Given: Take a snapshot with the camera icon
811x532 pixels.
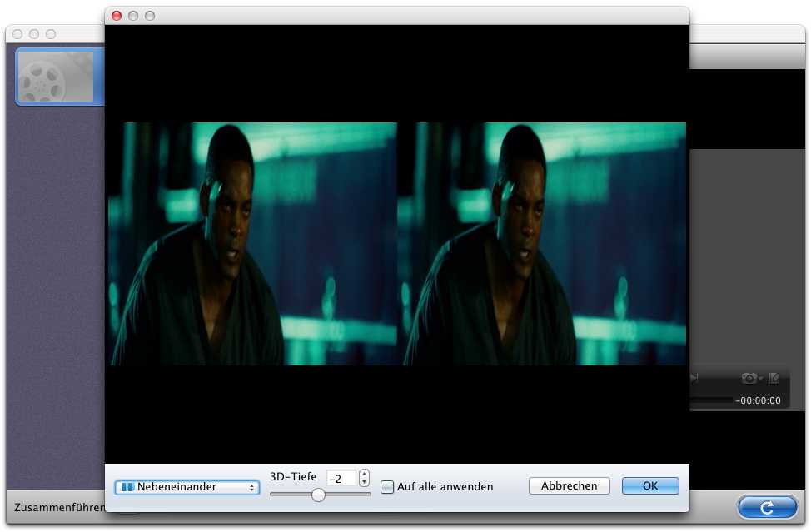Looking at the screenshot, I should pos(749,379).
